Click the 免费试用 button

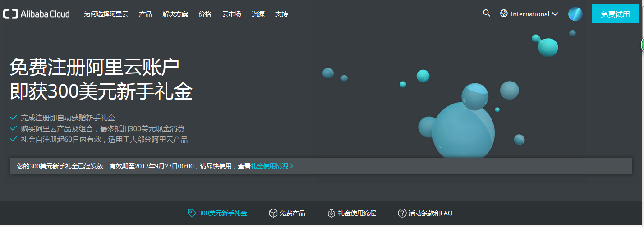[615, 14]
